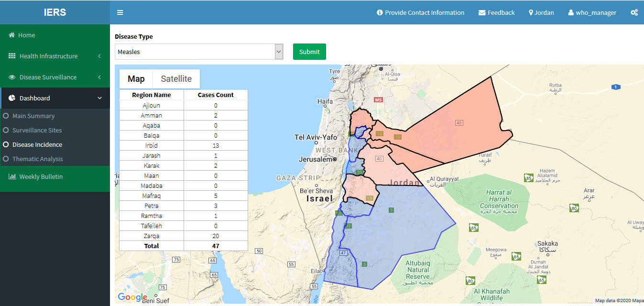
Task: Click the route 1 highway shield
Action: (616, 87)
